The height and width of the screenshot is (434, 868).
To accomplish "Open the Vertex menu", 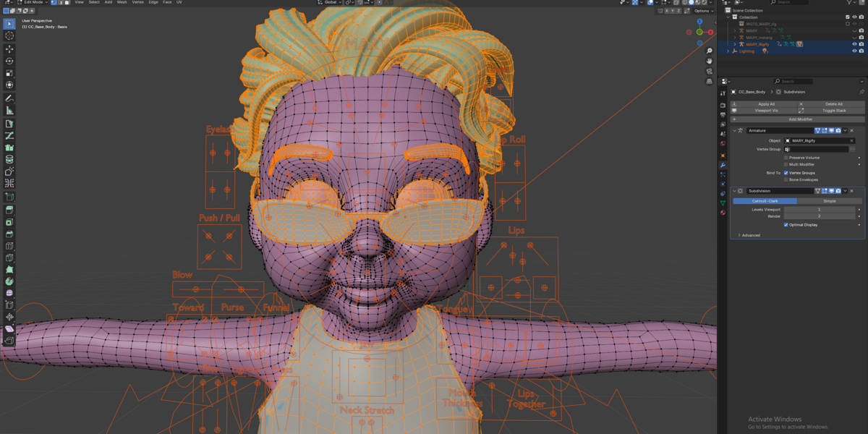I will (137, 2).
